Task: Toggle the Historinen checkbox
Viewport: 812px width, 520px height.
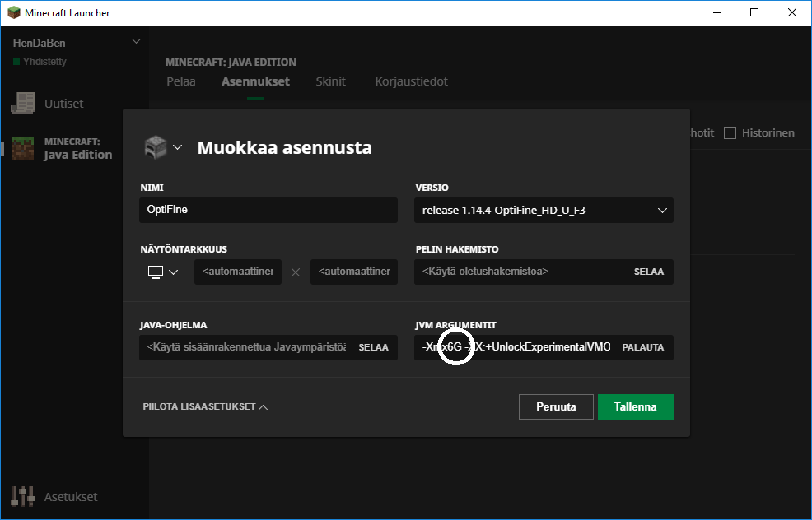Action: [x=730, y=133]
